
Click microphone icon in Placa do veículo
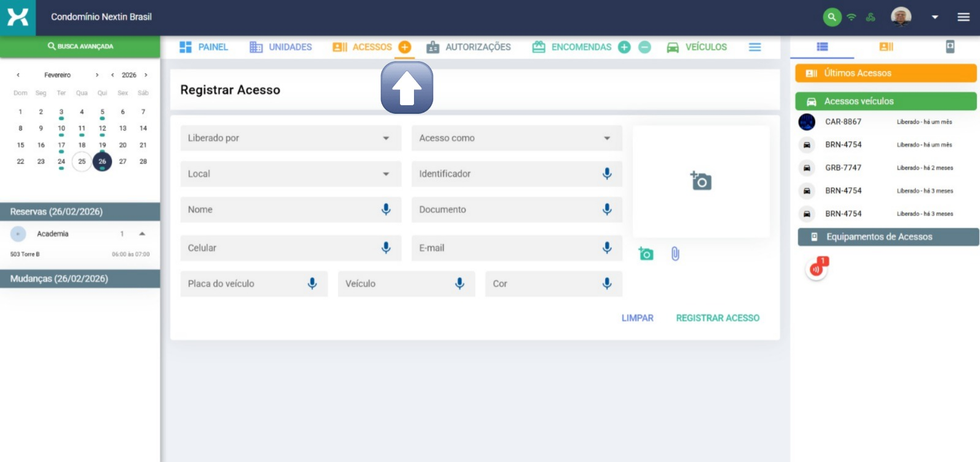312,283
